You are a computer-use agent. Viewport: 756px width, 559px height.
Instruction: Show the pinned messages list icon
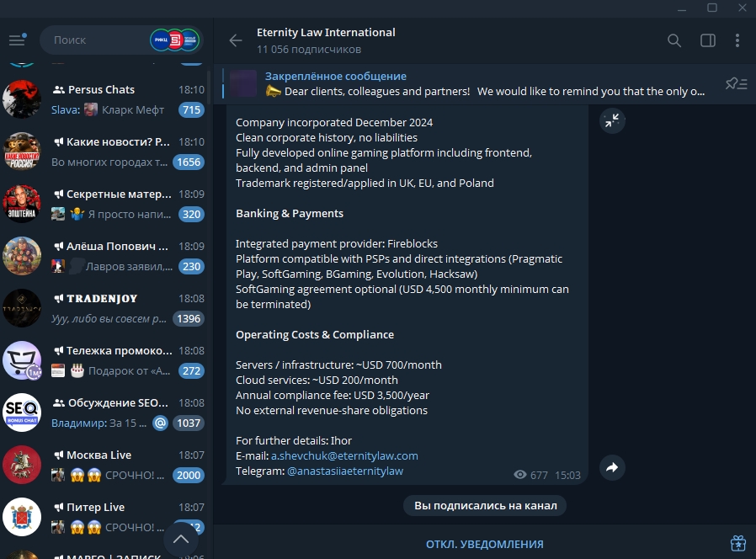coord(737,84)
